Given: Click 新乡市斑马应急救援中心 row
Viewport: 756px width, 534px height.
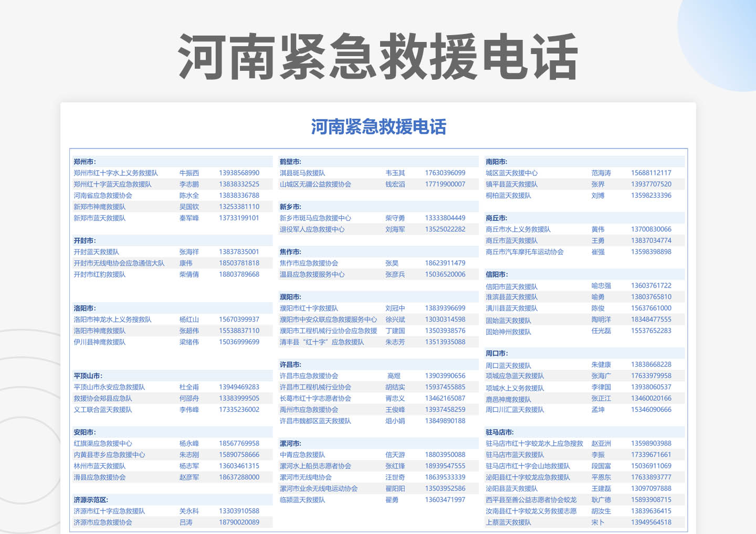Looking at the screenshot, I should [x=315, y=218].
